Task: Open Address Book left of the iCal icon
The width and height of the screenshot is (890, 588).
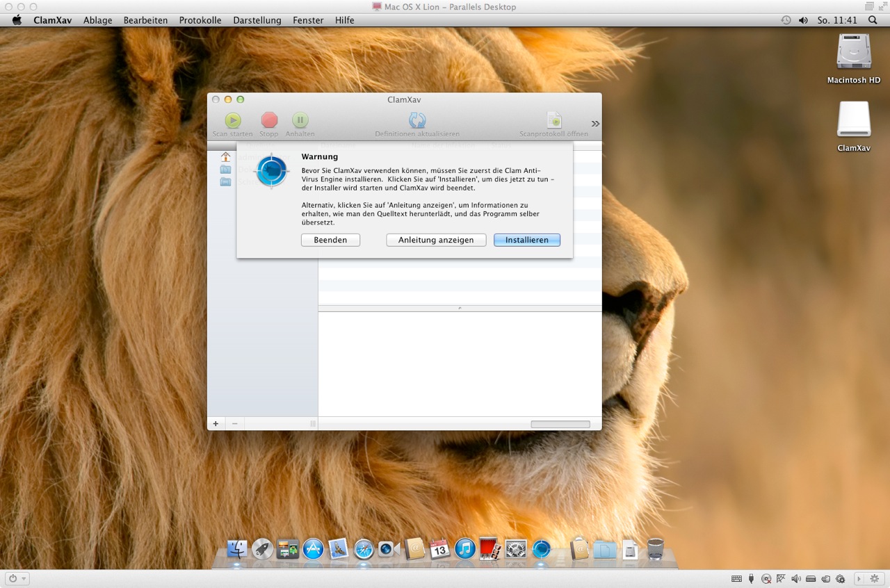Action: pyautogui.click(x=414, y=549)
